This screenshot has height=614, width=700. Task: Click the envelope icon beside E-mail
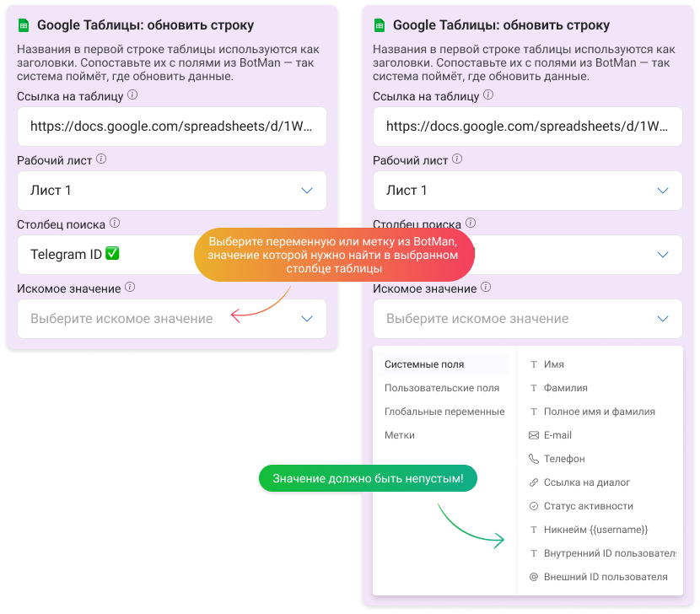534,435
